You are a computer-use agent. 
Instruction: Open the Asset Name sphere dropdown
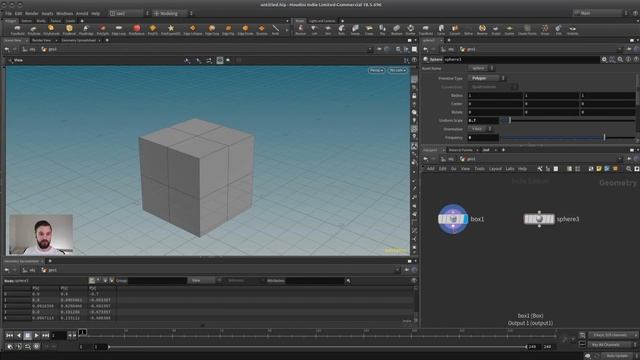click(481, 68)
